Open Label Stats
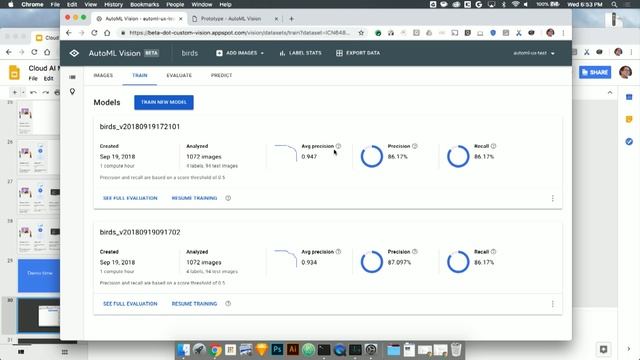This screenshot has height=360, width=640. [300, 53]
